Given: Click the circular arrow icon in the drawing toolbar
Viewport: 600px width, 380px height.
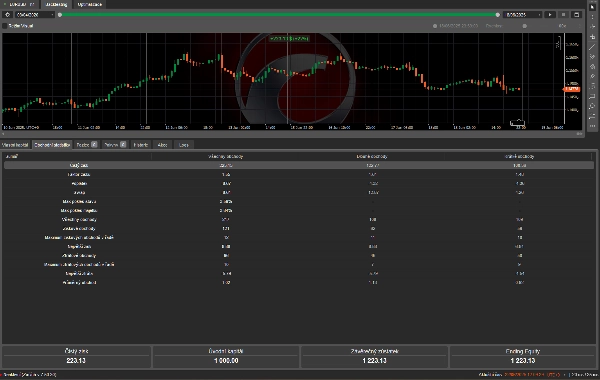Looking at the screenshot, I should pyautogui.click(x=592, y=106).
